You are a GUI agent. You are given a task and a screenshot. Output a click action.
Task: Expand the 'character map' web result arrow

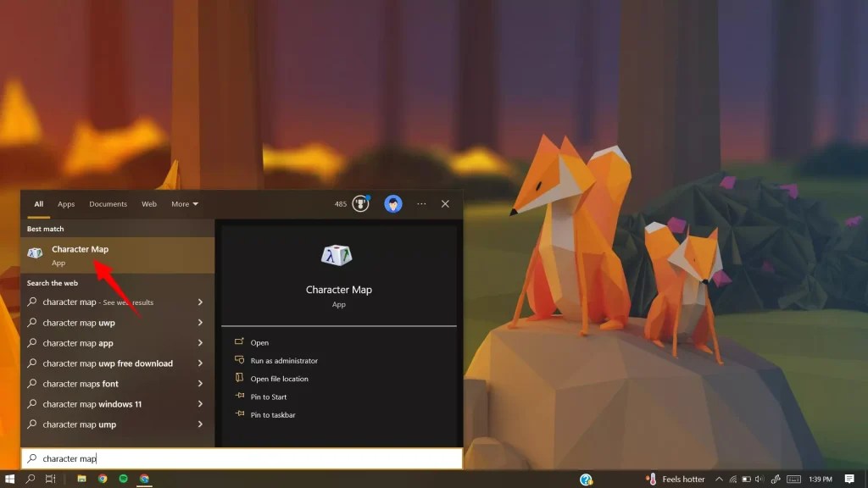pyautogui.click(x=200, y=302)
